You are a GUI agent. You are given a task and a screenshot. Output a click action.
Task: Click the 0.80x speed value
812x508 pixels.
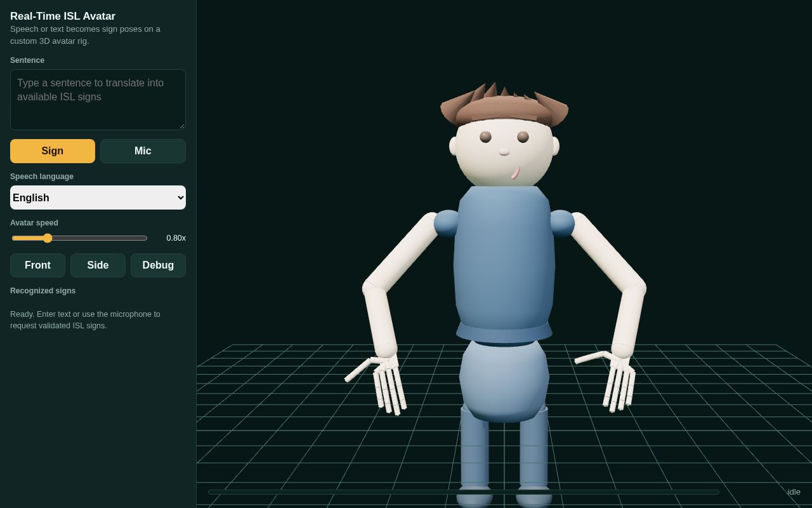point(176,238)
